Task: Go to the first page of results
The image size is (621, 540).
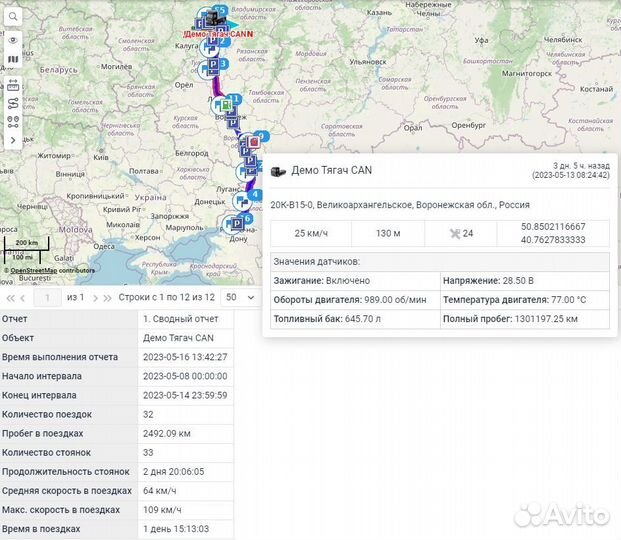Action: 10,298
